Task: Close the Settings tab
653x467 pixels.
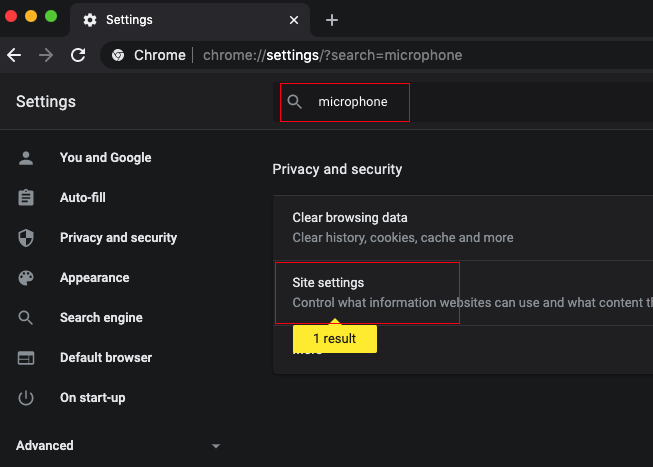Action: coord(294,20)
